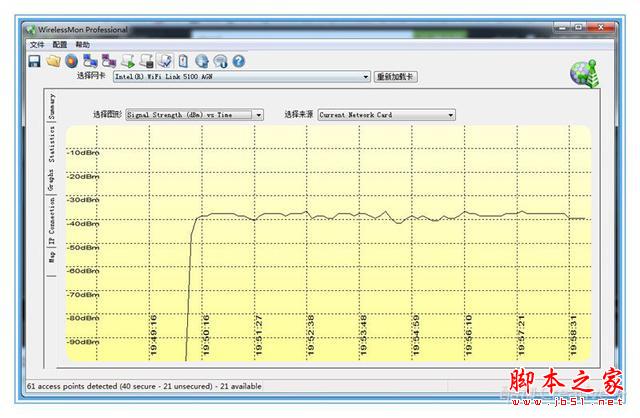Click the globe with arrow toolbar icon

tap(202, 61)
